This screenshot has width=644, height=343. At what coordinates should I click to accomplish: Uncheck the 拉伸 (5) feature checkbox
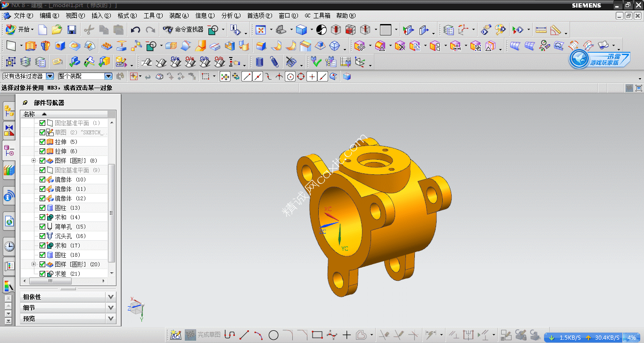pyautogui.click(x=42, y=142)
